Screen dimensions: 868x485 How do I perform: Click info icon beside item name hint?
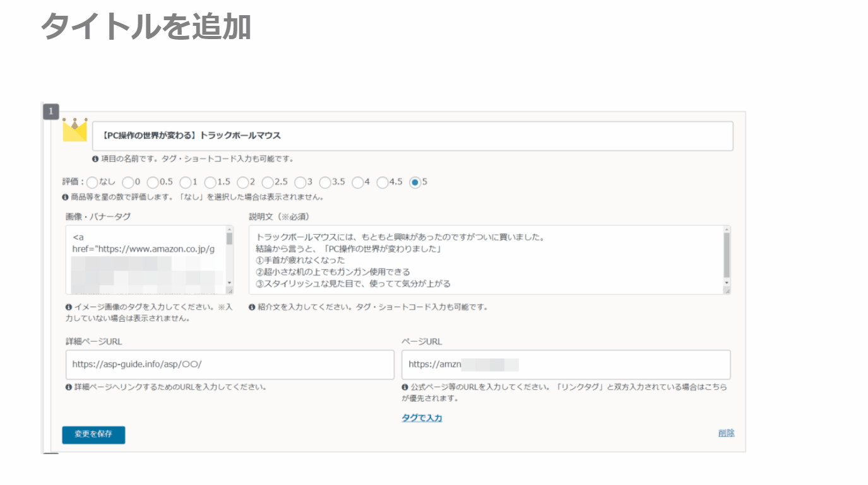tap(95, 159)
